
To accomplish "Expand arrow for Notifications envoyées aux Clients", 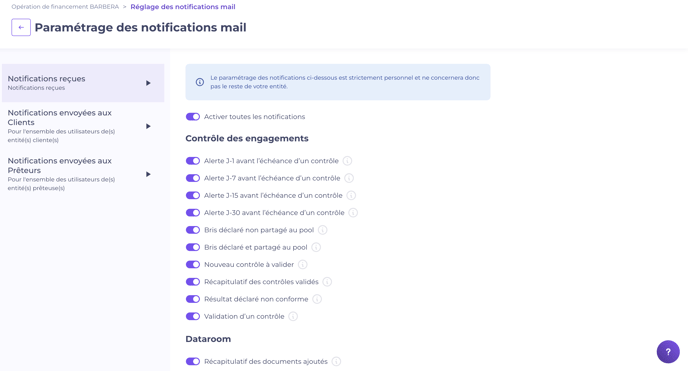I will [148, 126].
